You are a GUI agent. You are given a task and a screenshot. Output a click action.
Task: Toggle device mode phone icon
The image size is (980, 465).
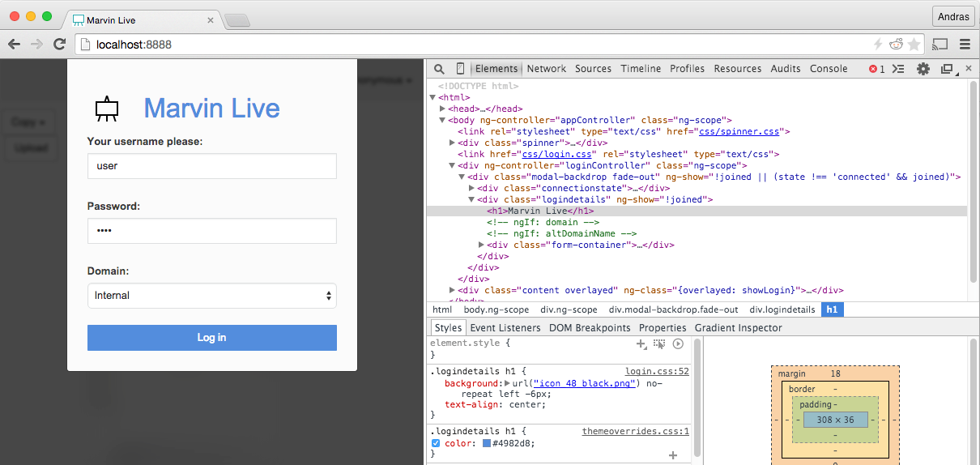[460, 69]
